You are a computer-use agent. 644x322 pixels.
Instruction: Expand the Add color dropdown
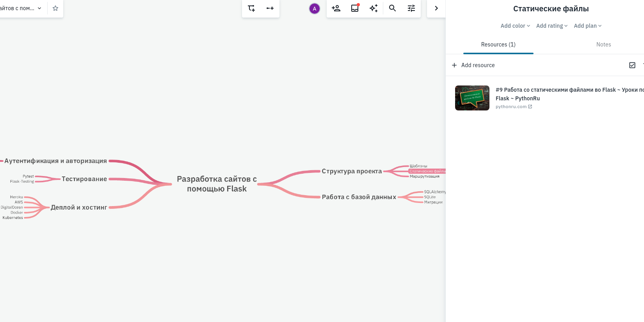[515, 26]
